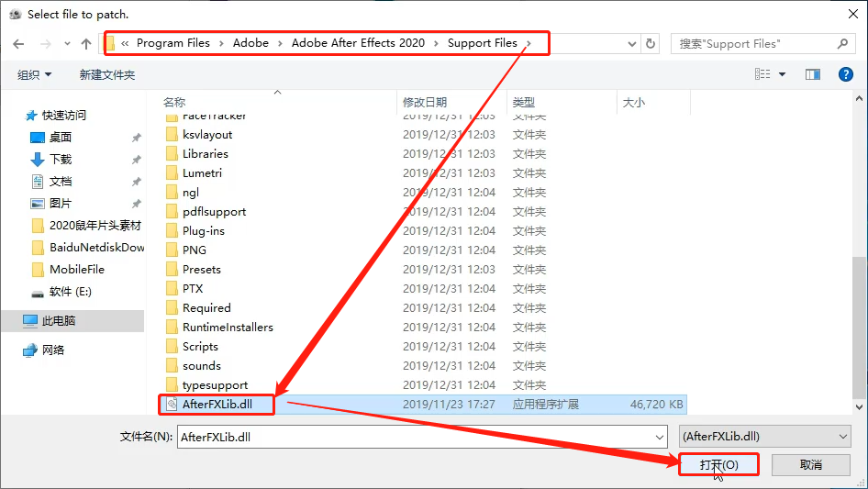Click the 打开(O) button

[718, 464]
